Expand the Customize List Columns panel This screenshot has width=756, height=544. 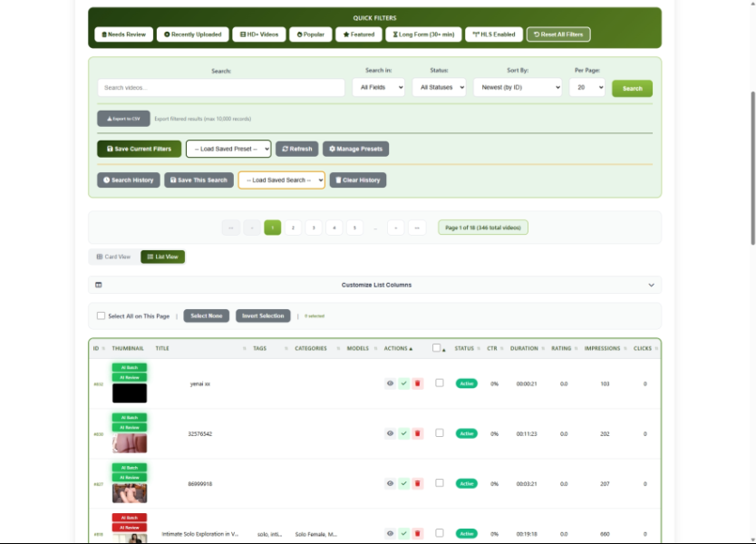pyautogui.click(x=374, y=285)
